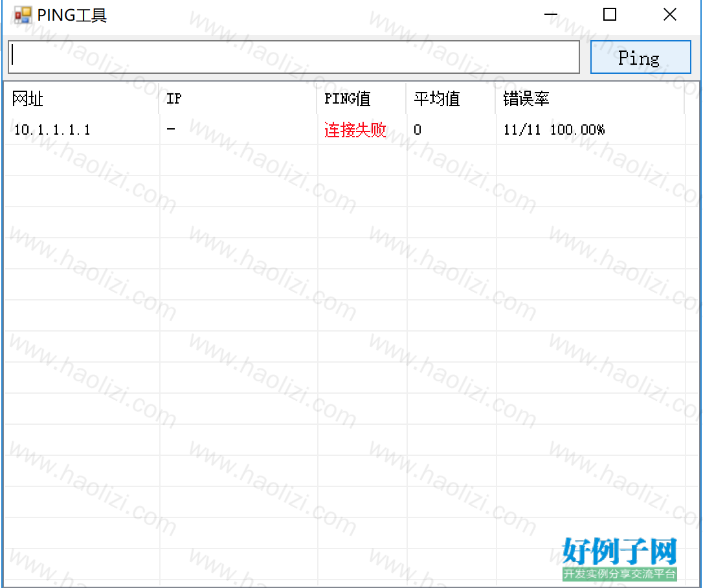Click the PING工具 app icon in title bar
Image resolution: width=703 pixels, height=588 pixels.
click(23, 16)
